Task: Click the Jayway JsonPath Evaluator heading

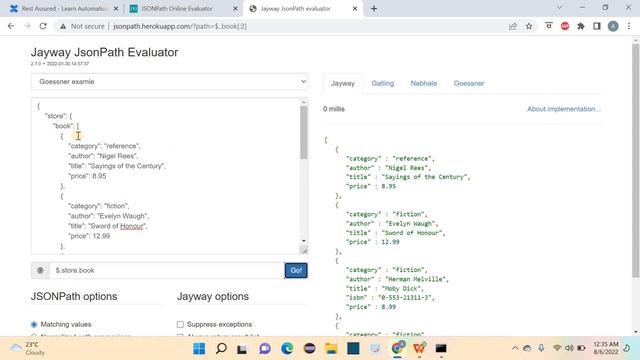Action: coord(104,52)
